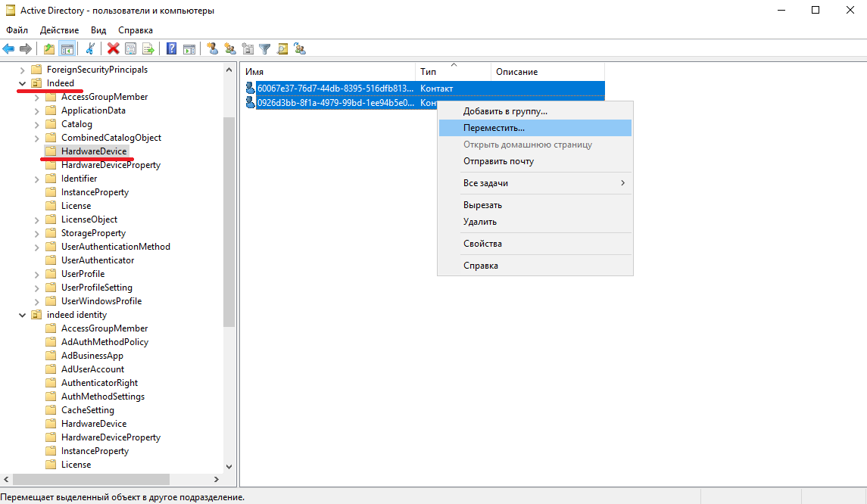Click the red X delete toolbar icon
Viewport: 867px width, 504px height.
(114, 48)
